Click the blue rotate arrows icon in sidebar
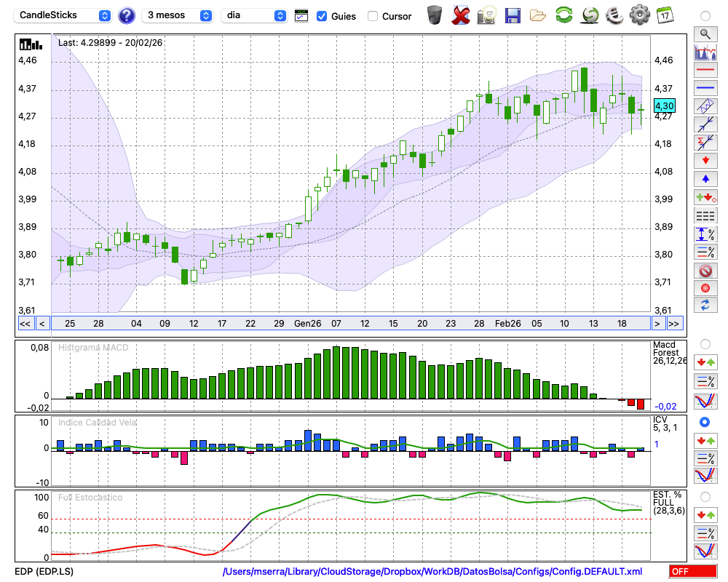This screenshot has height=582, width=728. tap(705, 306)
